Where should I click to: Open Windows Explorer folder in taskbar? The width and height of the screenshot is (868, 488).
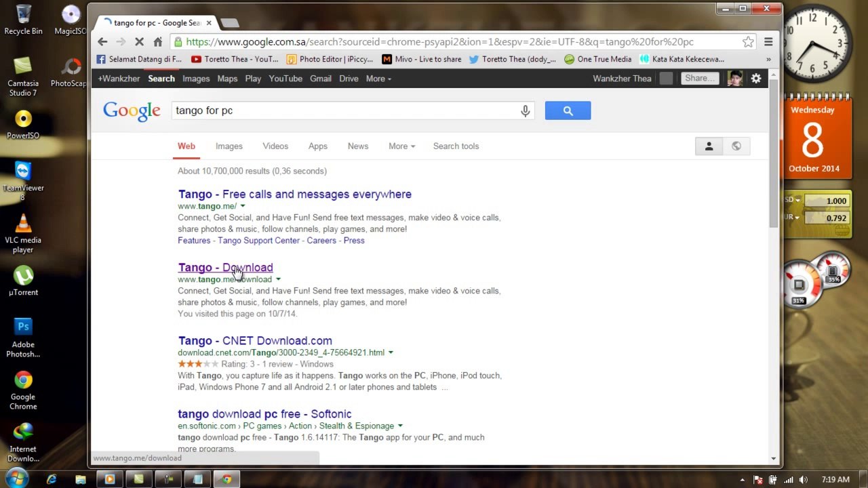[81, 480]
